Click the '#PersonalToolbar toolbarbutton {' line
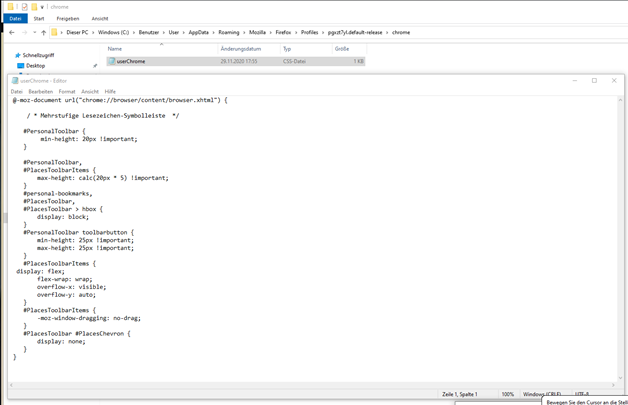Image resolution: width=628 pixels, height=405 pixels. (x=78, y=232)
